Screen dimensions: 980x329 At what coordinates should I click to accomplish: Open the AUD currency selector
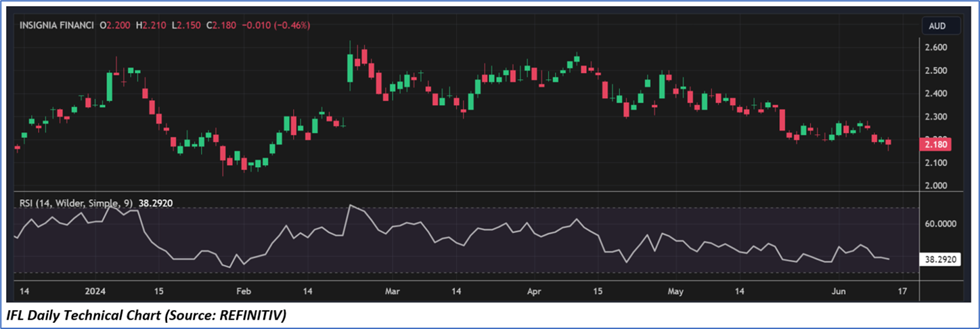click(x=942, y=26)
